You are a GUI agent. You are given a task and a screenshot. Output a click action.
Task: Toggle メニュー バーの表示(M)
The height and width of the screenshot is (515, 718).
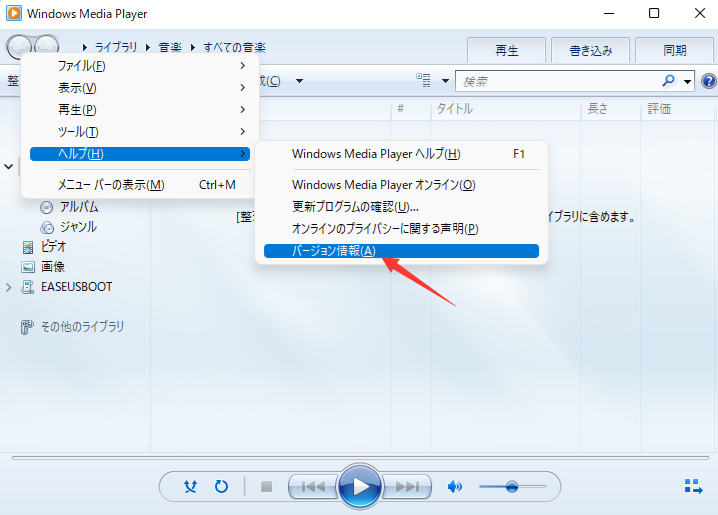point(140,185)
